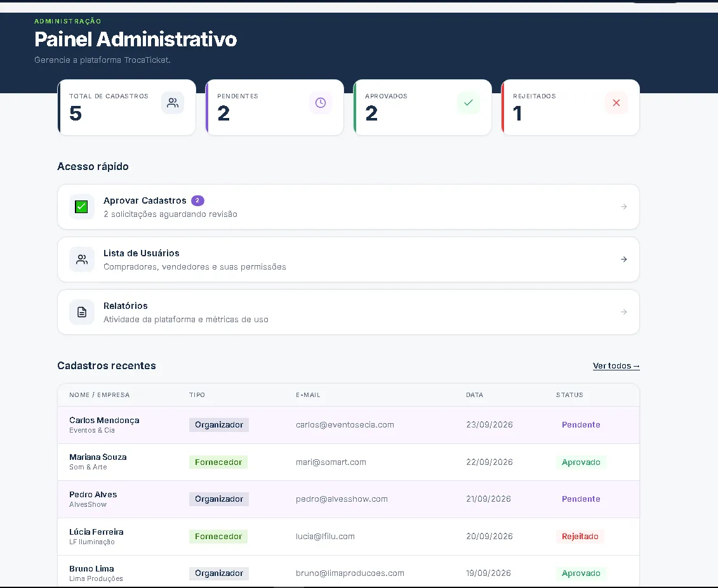Click the date 19/09/2026
The width and height of the screenshot is (718, 588).
488,573
